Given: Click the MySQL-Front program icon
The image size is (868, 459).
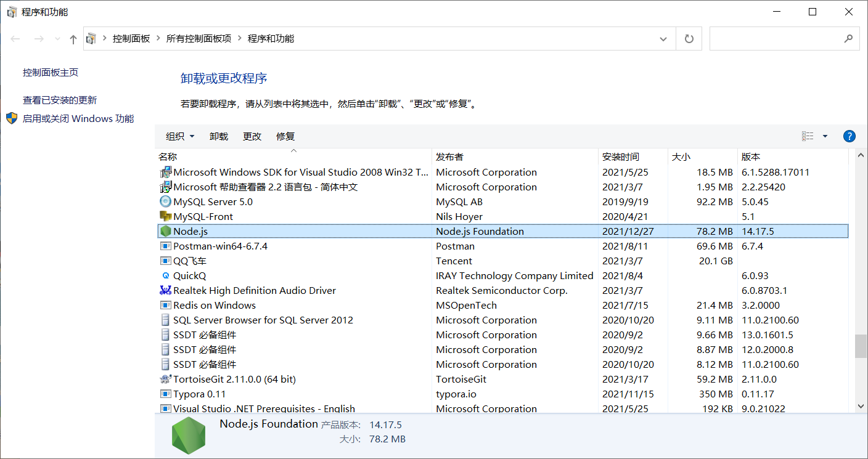Looking at the screenshot, I should click(x=165, y=216).
